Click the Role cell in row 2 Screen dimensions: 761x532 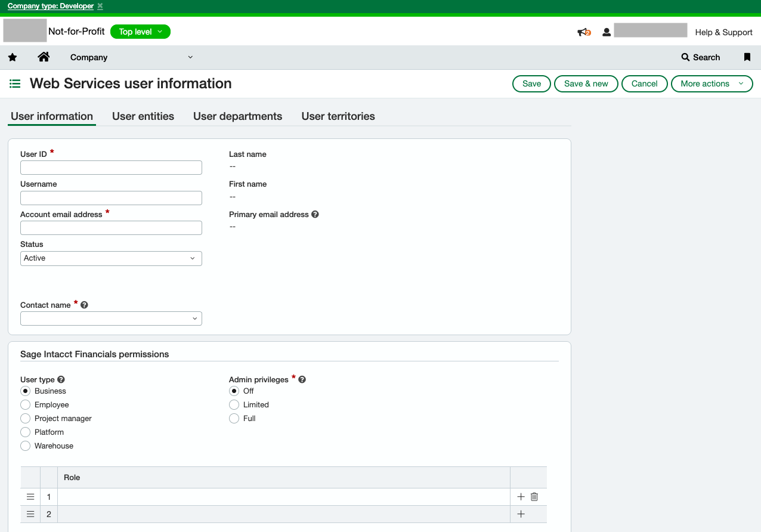(x=284, y=514)
